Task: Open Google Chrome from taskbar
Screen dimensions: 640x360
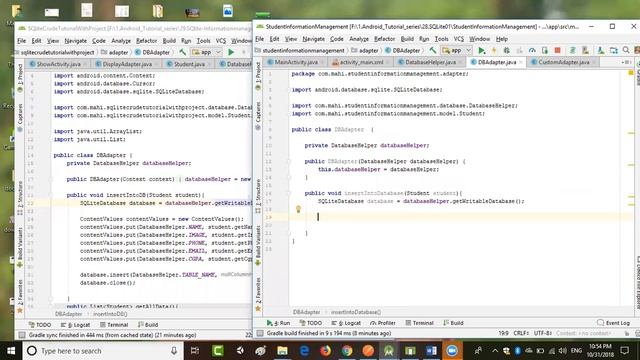Action: (x=347, y=351)
